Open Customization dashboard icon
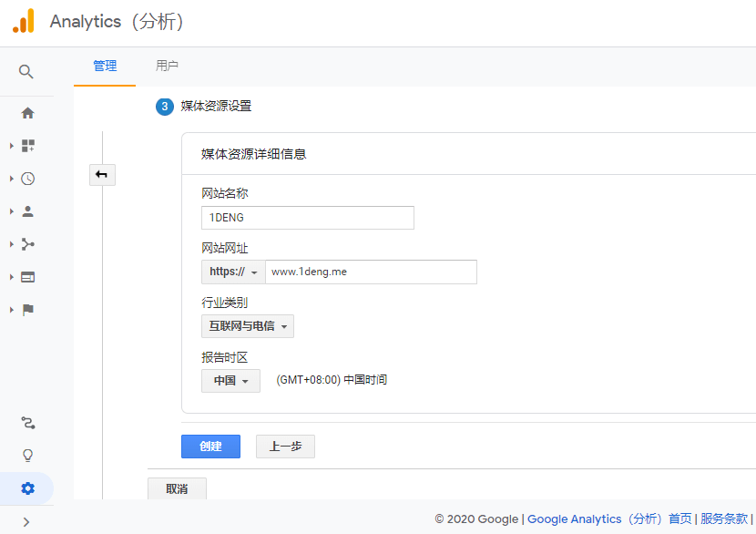The image size is (756, 534). 27,146
